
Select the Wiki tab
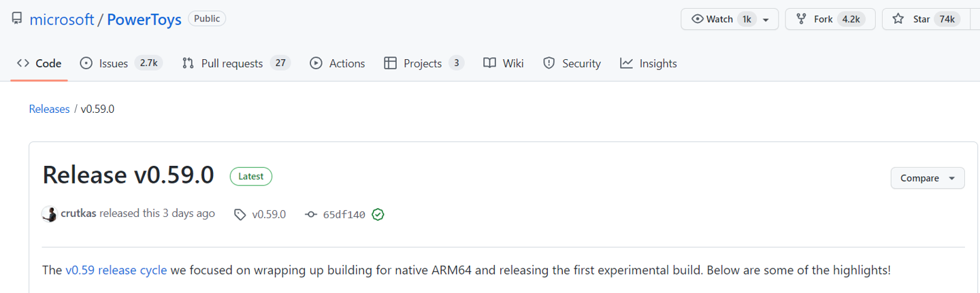click(504, 63)
